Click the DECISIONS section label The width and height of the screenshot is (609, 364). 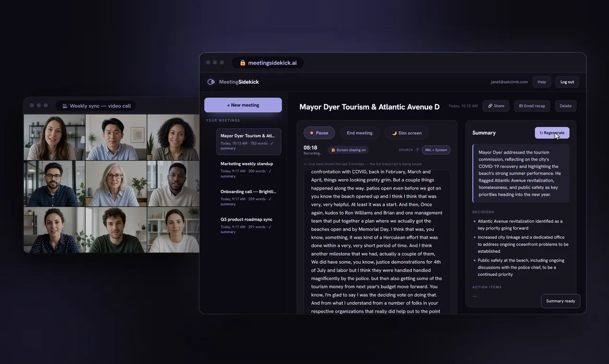coord(483,212)
